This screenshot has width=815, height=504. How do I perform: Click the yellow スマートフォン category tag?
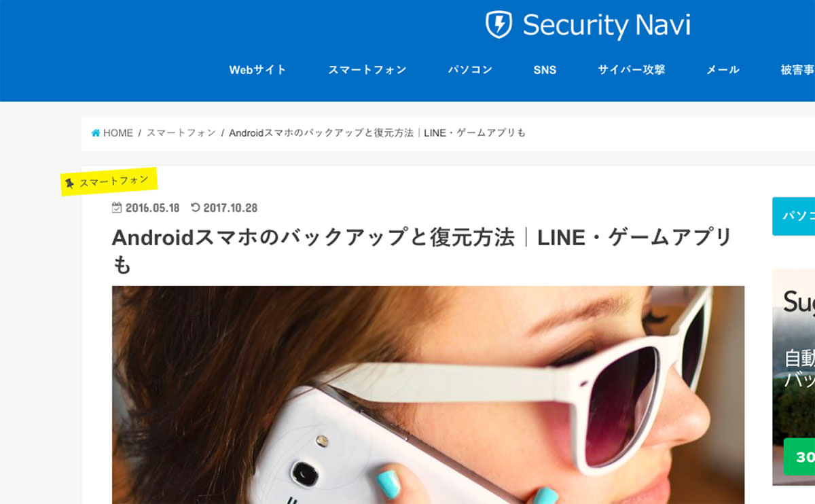click(109, 181)
